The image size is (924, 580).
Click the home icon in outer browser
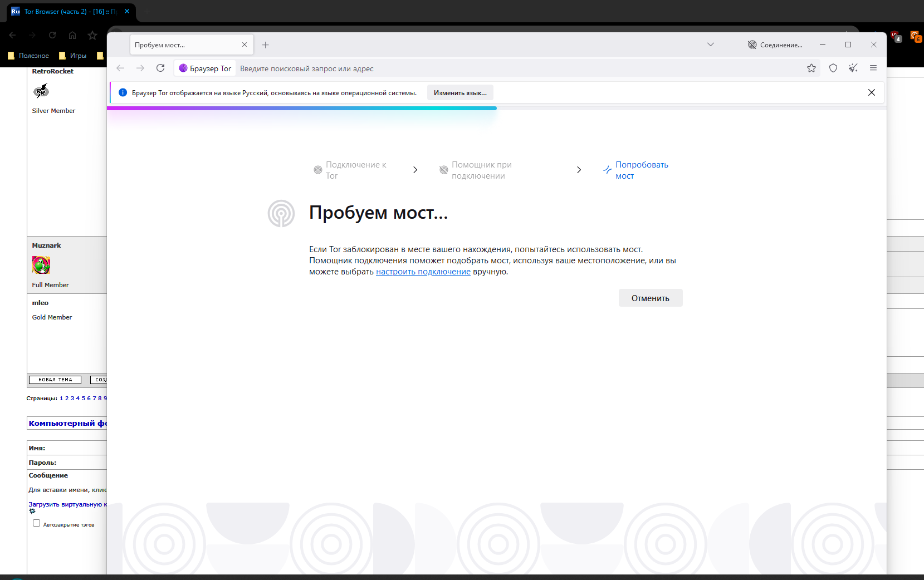[72, 35]
